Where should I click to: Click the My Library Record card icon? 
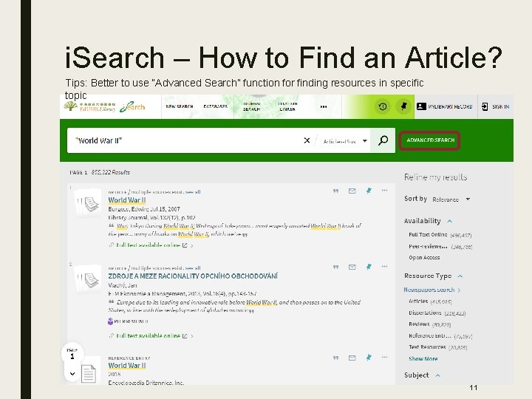pyautogui.click(x=421, y=106)
